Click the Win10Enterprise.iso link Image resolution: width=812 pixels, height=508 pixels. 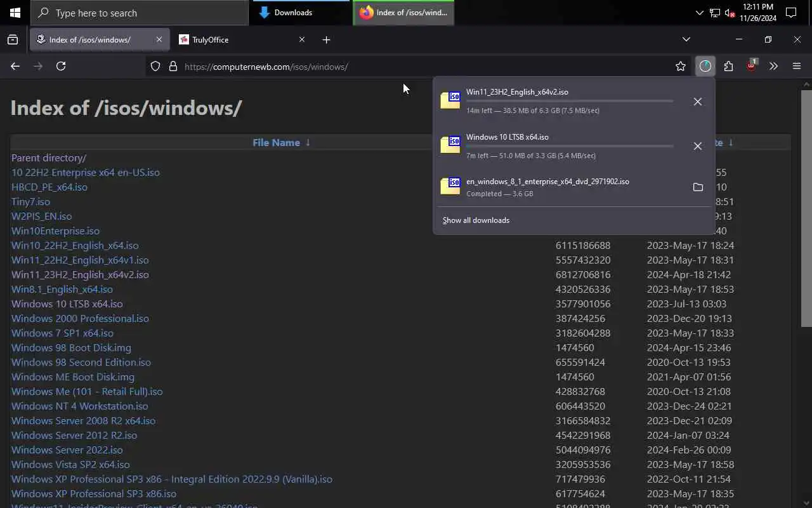[55, 231]
